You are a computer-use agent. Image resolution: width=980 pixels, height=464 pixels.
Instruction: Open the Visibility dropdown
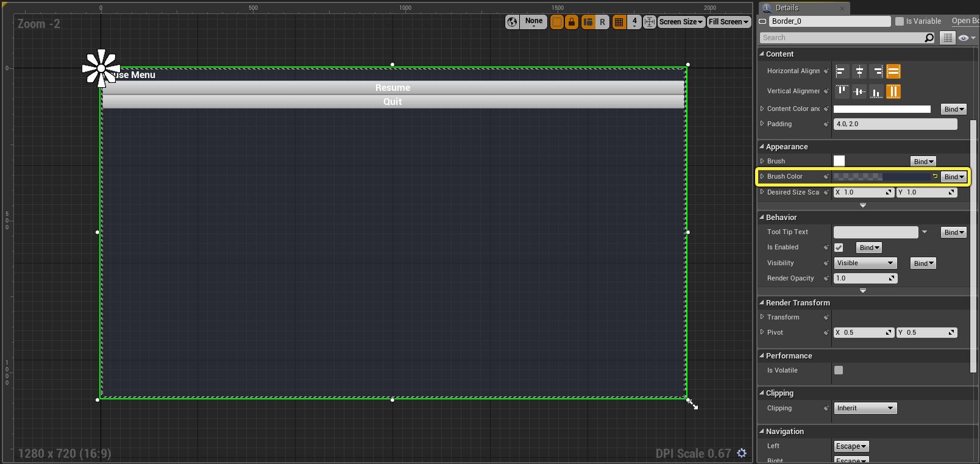[865, 263]
